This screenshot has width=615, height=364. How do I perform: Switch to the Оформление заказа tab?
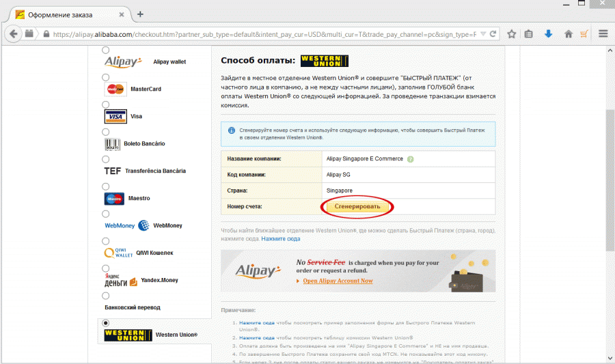coord(70,15)
